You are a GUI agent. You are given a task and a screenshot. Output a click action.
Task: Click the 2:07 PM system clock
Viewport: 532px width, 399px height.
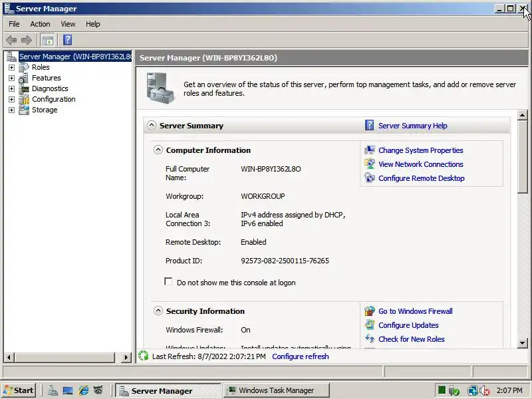click(x=509, y=390)
